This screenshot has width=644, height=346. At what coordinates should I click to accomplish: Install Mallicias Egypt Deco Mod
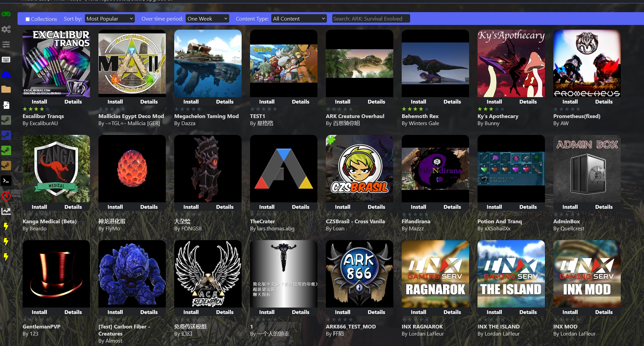point(115,102)
